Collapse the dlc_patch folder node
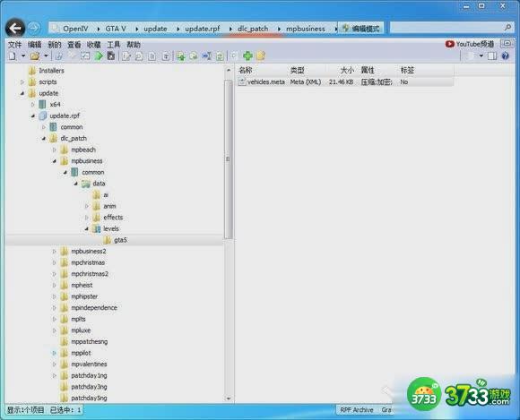Image resolution: width=520 pixels, height=420 pixels. point(43,139)
